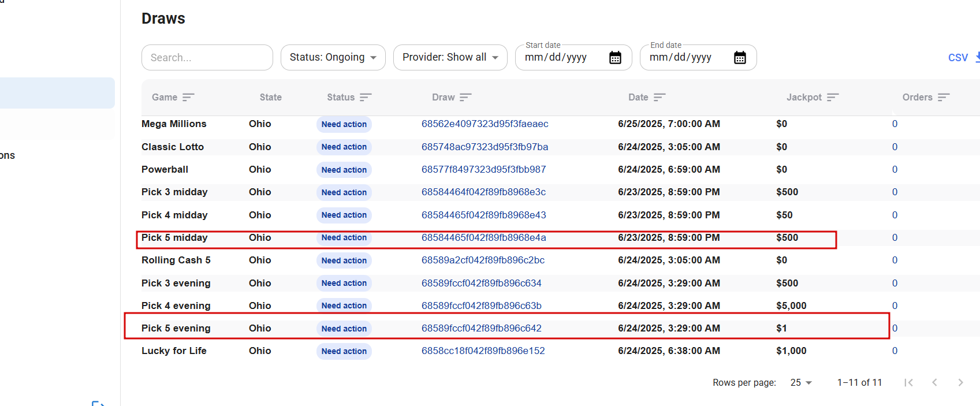The width and height of the screenshot is (980, 406).
Task: Change rows per page from 25
Action: (801, 382)
